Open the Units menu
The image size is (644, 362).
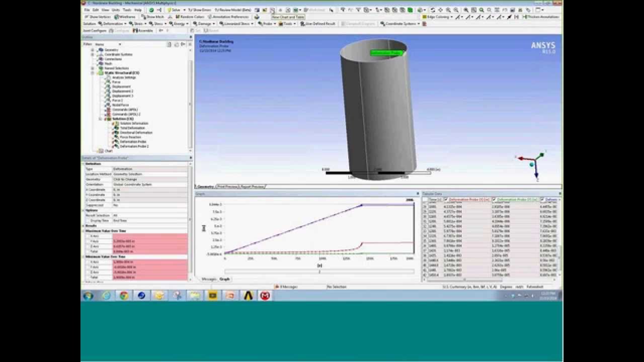point(116,10)
